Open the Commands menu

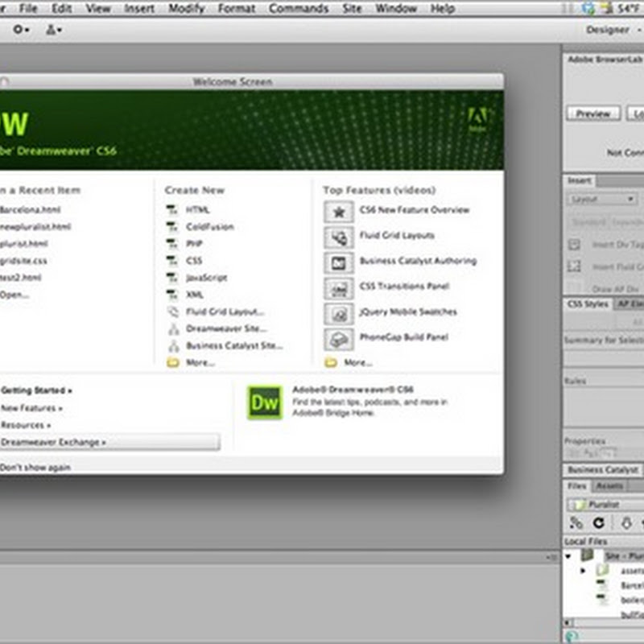[x=299, y=8]
